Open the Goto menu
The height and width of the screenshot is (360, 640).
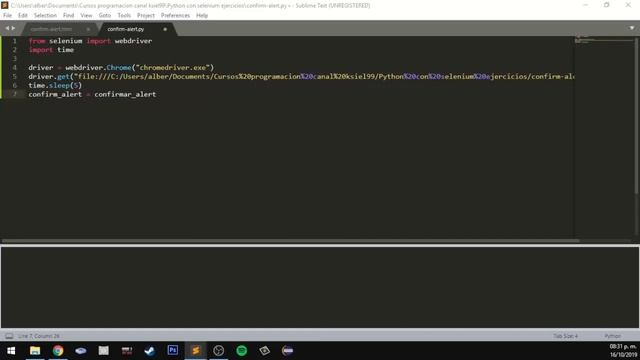pyautogui.click(x=104, y=16)
